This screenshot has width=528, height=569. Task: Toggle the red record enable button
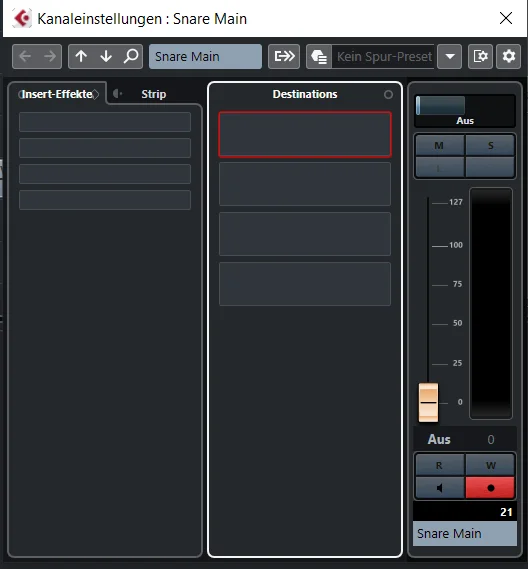click(490, 488)
